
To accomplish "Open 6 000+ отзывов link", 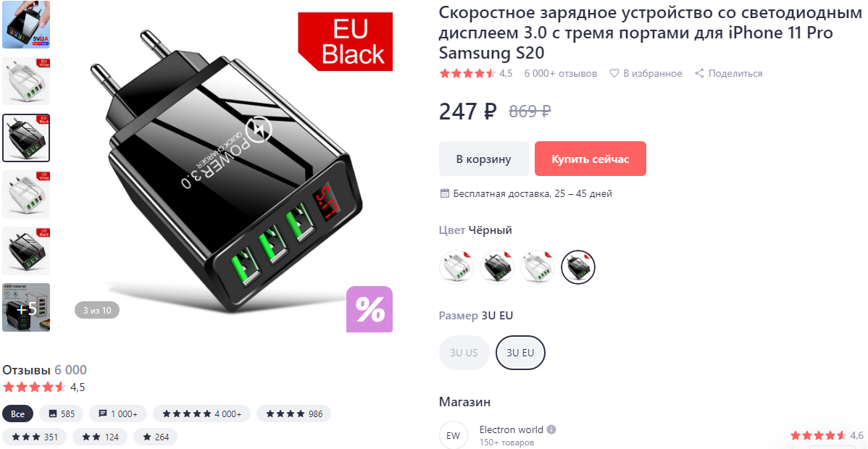I will click(561, 73).
